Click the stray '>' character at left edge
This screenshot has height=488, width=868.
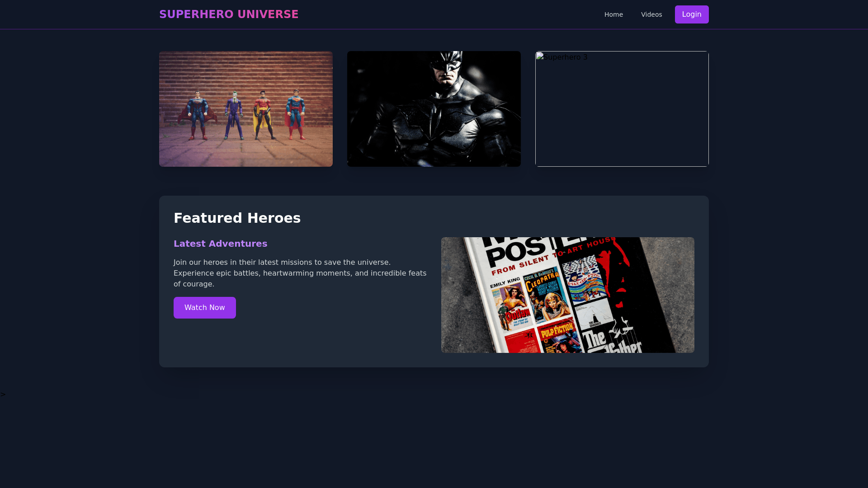[x=3, y=394]
